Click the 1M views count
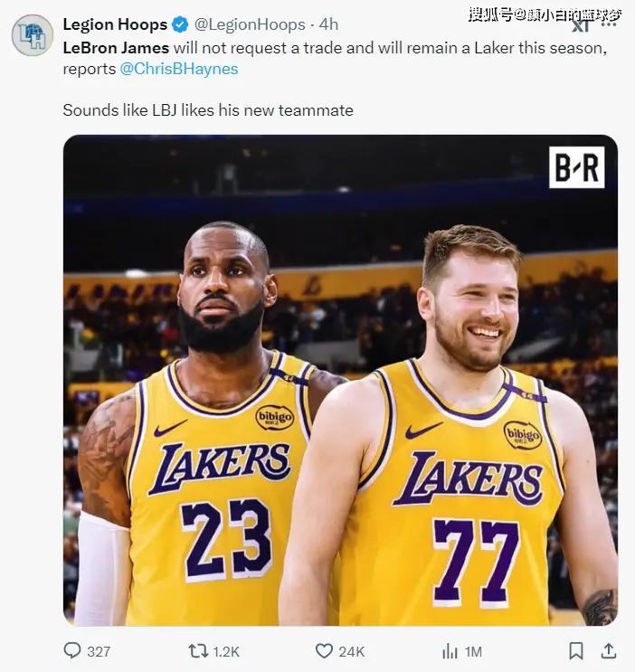The width and height of the screenshot is (635, 672). 474,651
